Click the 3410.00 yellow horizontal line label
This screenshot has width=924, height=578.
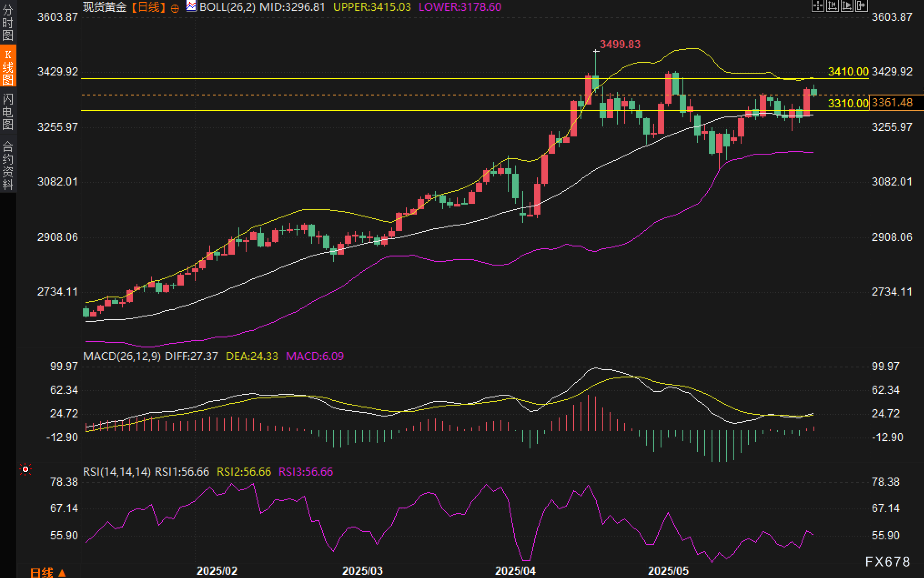(848, 71)
